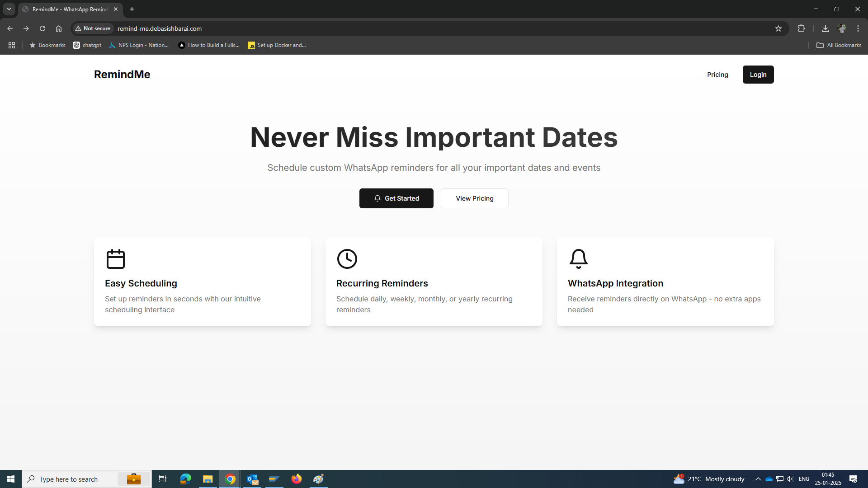Screen dimensions: 868x488
Task: Show hidden system tray icons chevron
Action: (x=758, y=479)
